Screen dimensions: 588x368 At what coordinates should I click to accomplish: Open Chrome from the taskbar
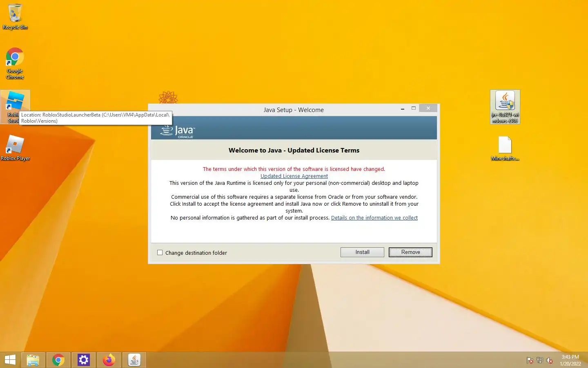click(x=58, y=360)
